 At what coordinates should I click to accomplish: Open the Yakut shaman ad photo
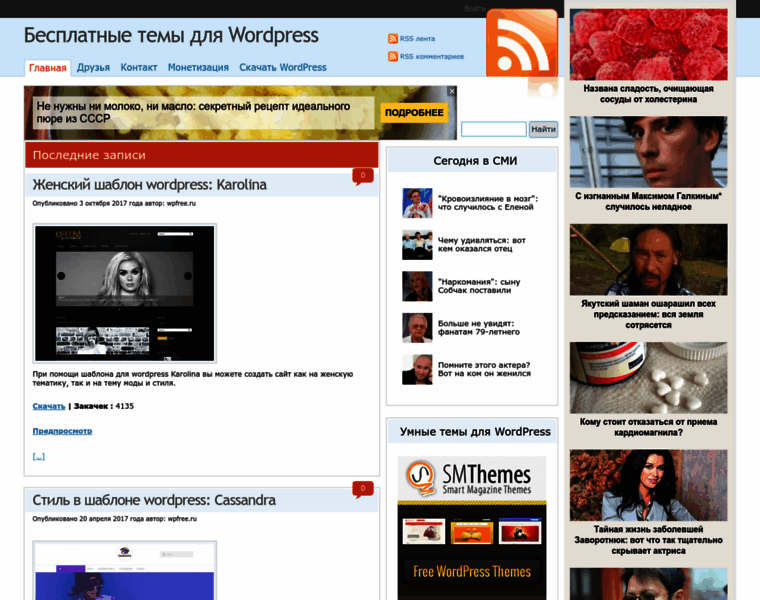pos(649,260)
